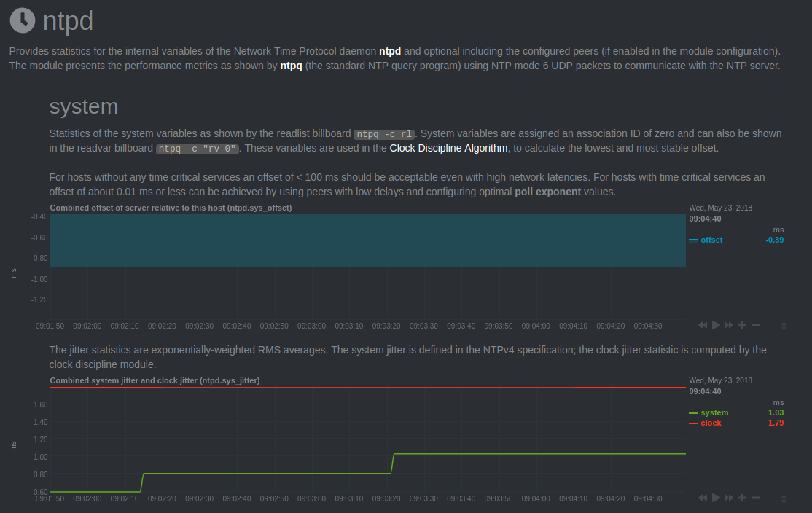This screenshot has width=812, height=513.
Task: Toggle the clock dimension in jitter legend
Action: click(711, 423)
